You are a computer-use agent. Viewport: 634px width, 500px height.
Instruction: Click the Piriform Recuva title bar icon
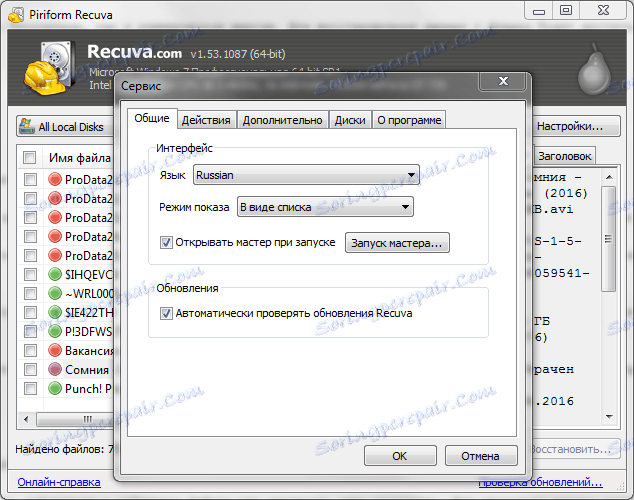coord(16,15)
